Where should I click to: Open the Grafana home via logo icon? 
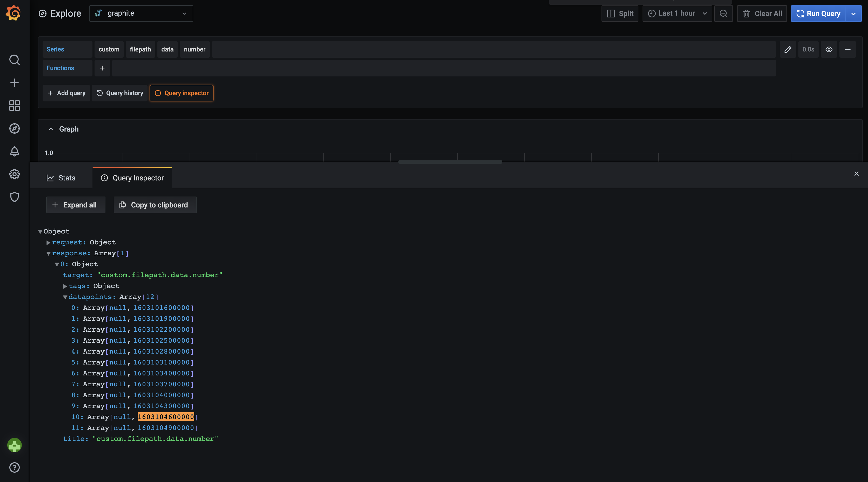click(x=14, y=13)
